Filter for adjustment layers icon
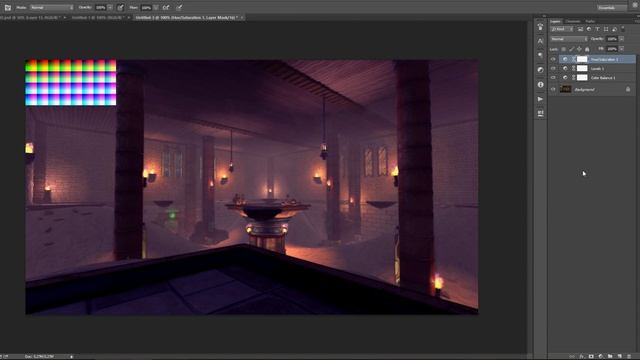 (589, 29)
